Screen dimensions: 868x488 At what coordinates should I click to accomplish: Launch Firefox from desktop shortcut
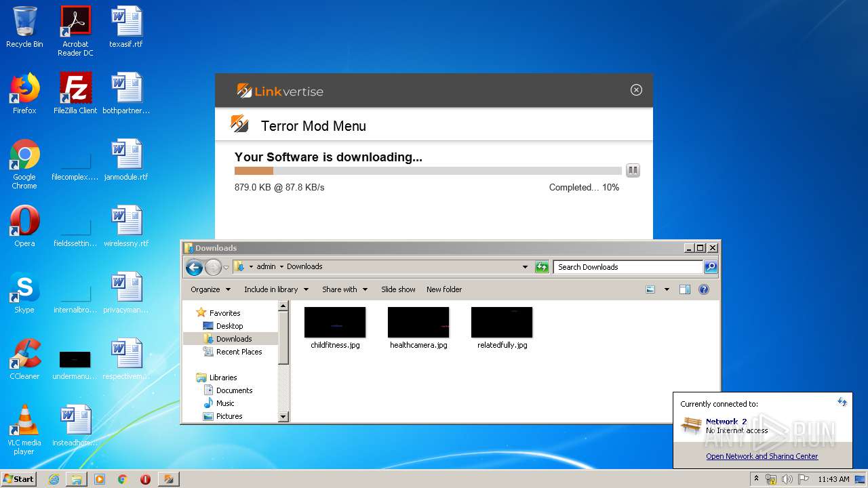[24, 94]
